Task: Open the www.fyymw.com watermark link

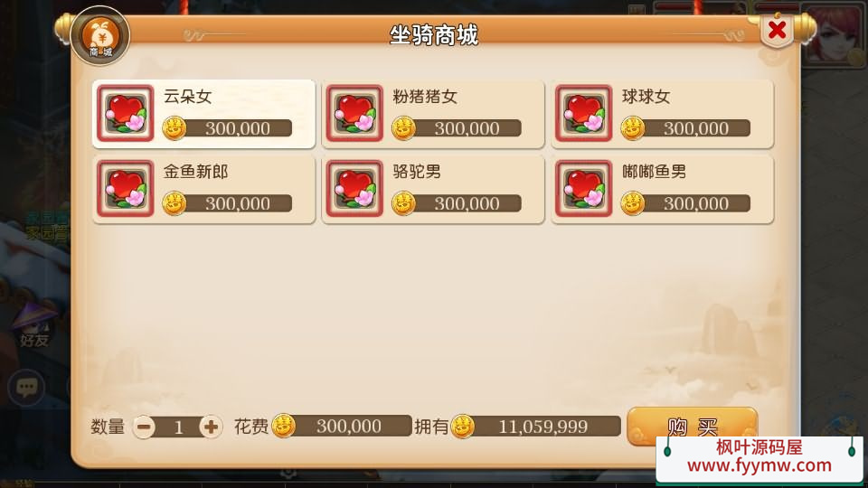Action: pyautogui.click(x=759, y=466)
